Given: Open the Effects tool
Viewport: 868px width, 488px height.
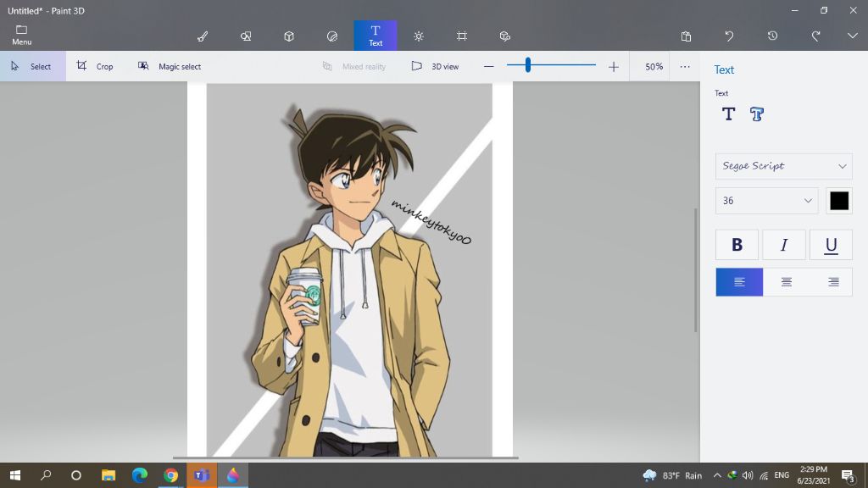Looking at the screenshot, I should (x=419, y=36).
